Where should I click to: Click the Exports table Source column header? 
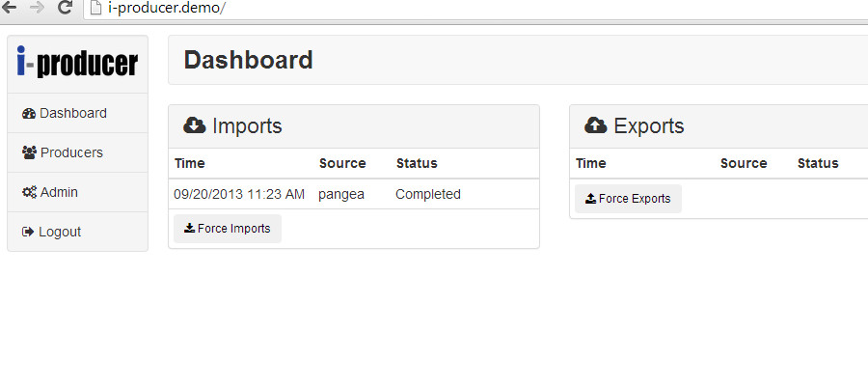(744, 163)
